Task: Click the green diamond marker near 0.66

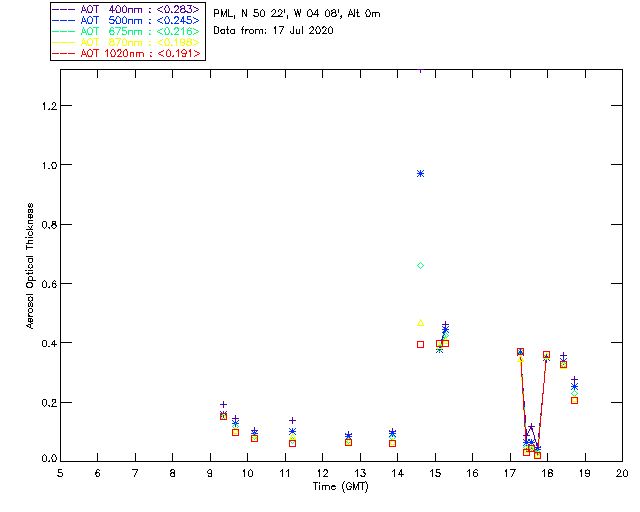Action: tap(420, 266)
